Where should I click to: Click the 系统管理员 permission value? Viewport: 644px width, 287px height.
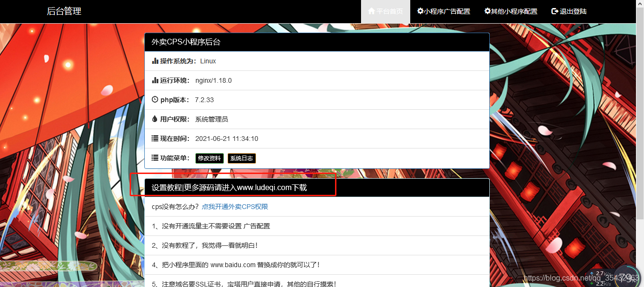click(212, 119)
